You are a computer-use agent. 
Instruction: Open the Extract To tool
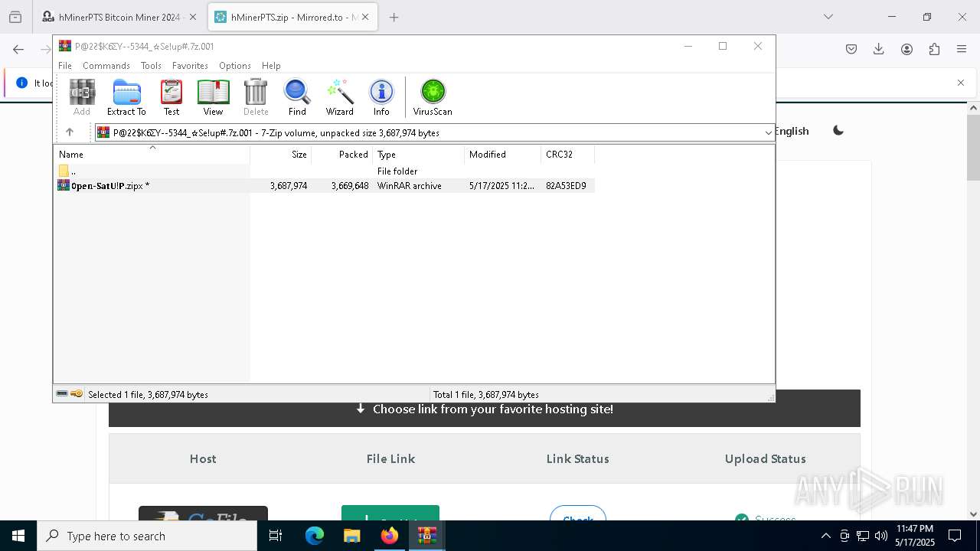point(126,98)
